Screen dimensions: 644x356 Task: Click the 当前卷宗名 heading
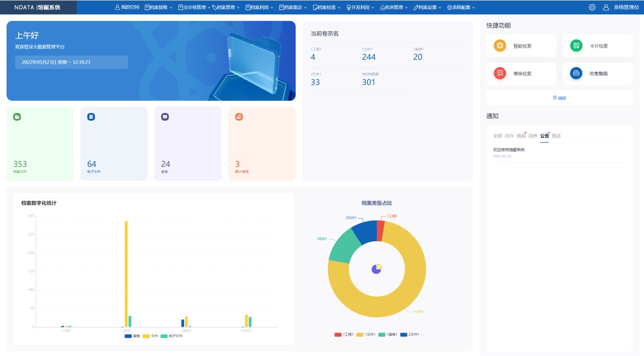(x=325, y=33)
